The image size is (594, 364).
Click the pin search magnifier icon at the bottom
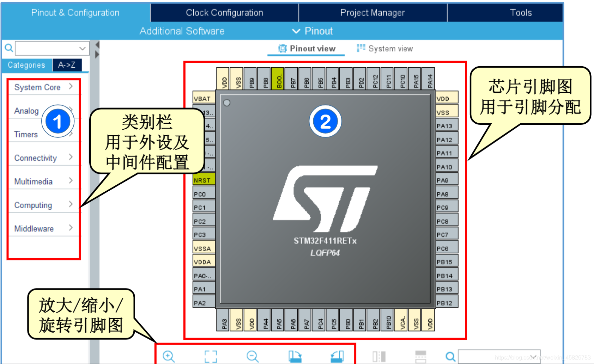click(450, 357)
